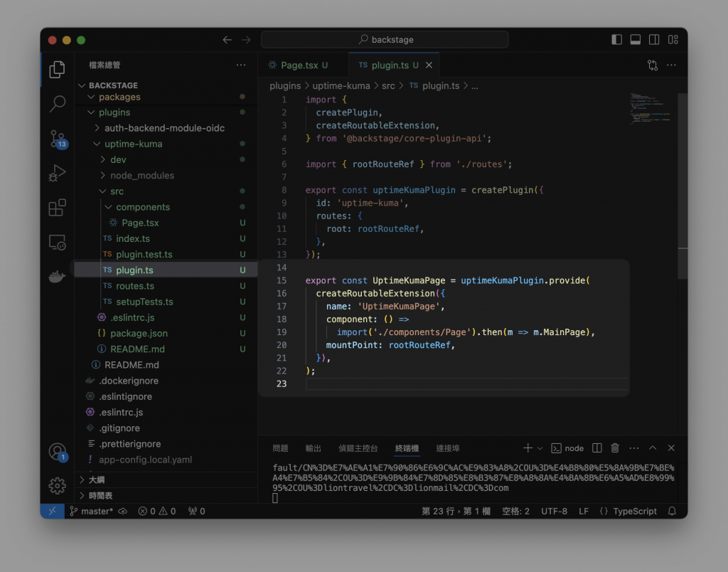The width and height of the screenshot is (728, 572).
Task: Go forward with the right arrow
Action: click(246, 40)
